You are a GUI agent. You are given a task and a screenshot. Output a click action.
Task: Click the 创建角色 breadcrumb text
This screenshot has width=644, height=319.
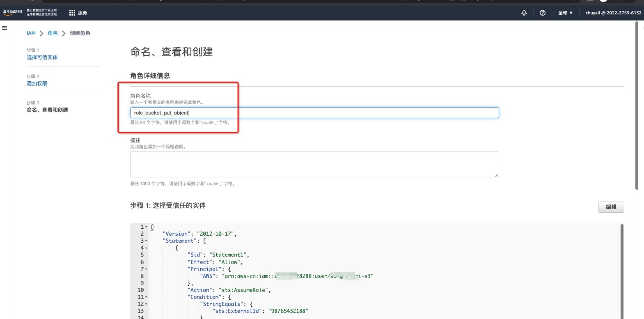(x=80, y=33)
